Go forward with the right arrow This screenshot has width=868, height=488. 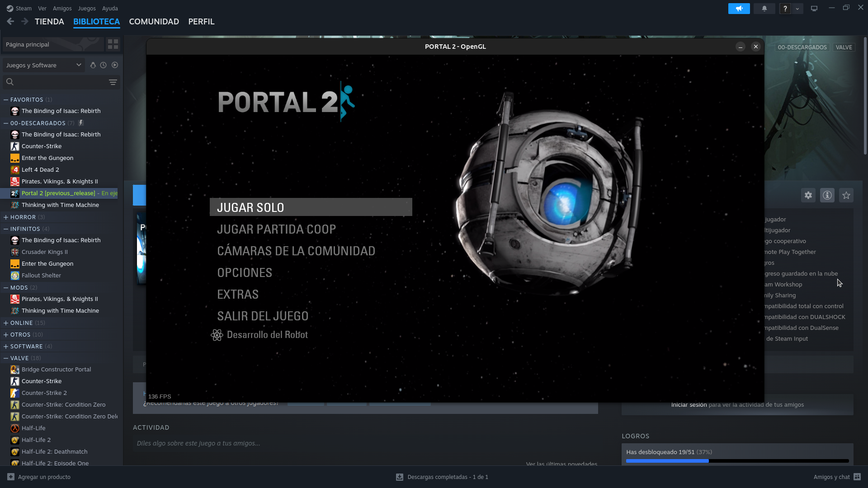pos(25,21)
